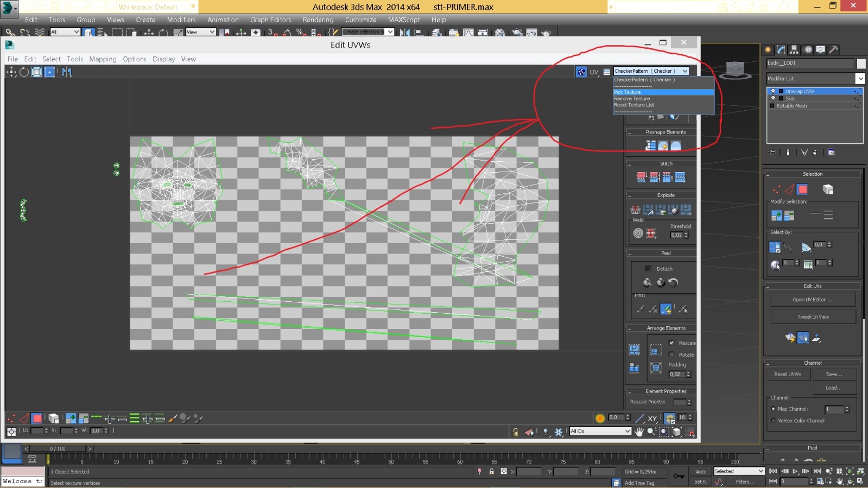Click the Mirror tool in Edit UVWs toolbar
Viewport: 868px width, 488px height.
tap(67, 72)
